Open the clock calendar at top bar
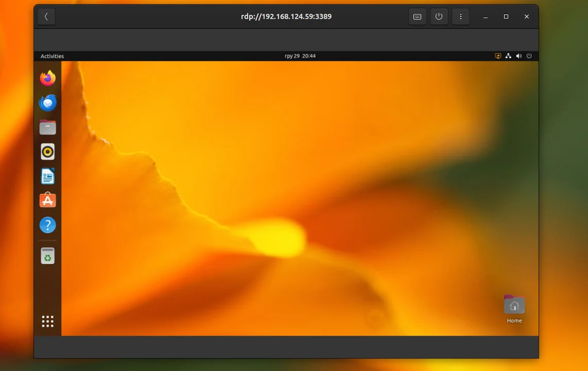The image size is (588, 371). click(x=300, y=56)
